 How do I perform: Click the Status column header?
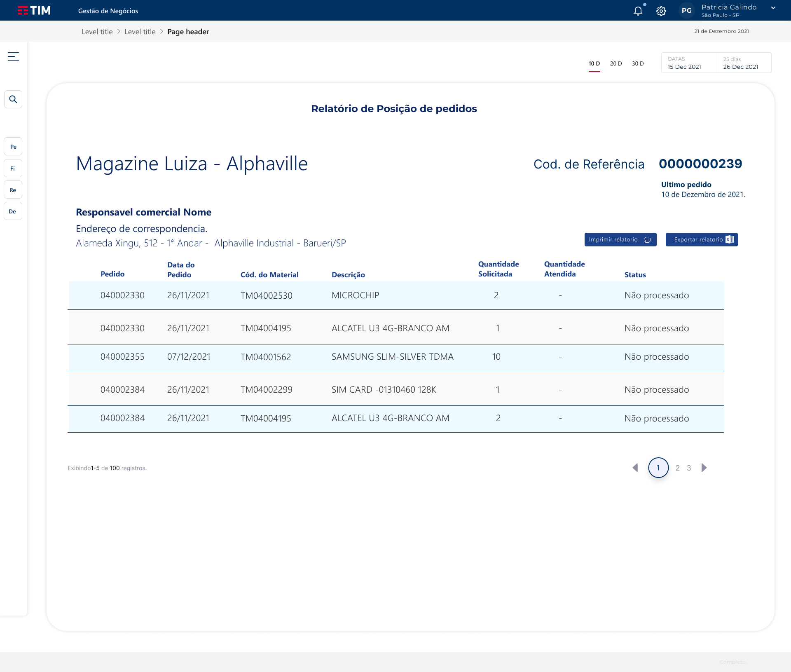pyautogui.click(x=635, y=275)
